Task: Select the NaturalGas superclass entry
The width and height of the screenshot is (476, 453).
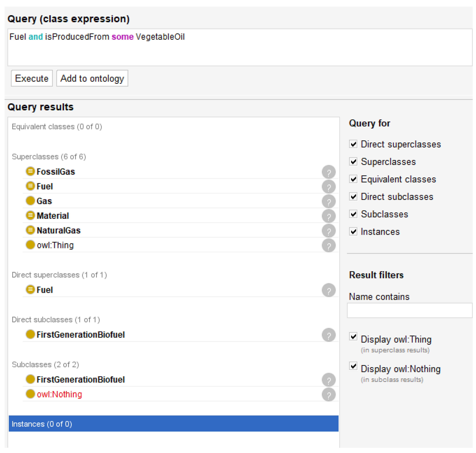Action: 58,230
